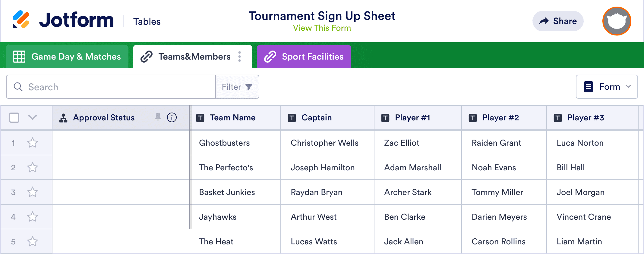Screen dimensions: 644x254
Task: Click the pin icon on Approval Status
Action: point(158,117)
